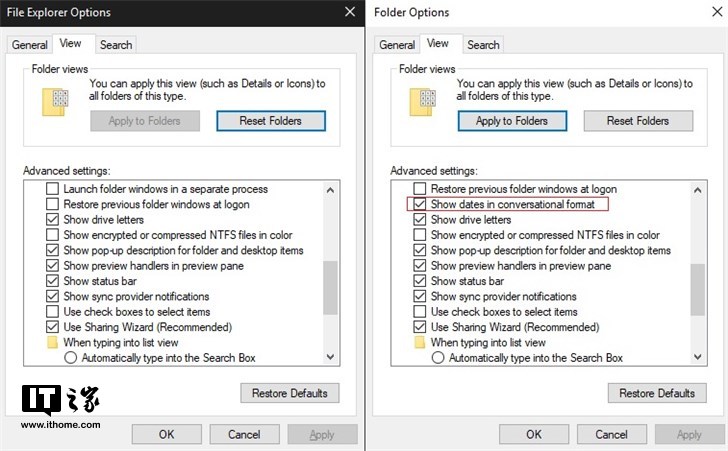This screenshot has height=451, width=728.
Task: Toggle 'Restore previous folder windows at logon' in File Explorer Options
Action: pos(52,204)
